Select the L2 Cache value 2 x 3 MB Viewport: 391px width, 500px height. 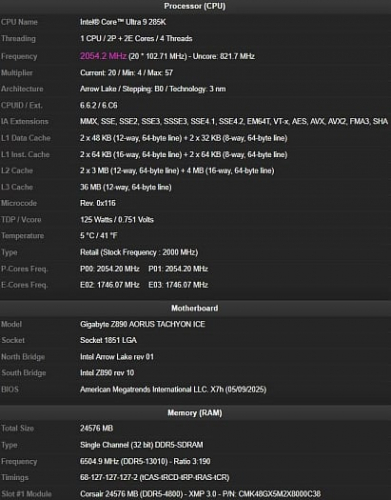click(x=177, y=171)
